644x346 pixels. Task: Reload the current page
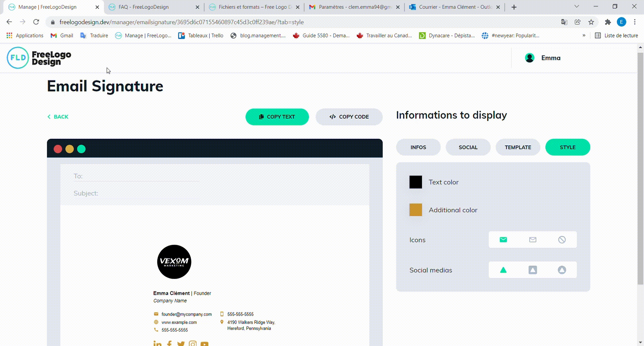tap(36, 22)
